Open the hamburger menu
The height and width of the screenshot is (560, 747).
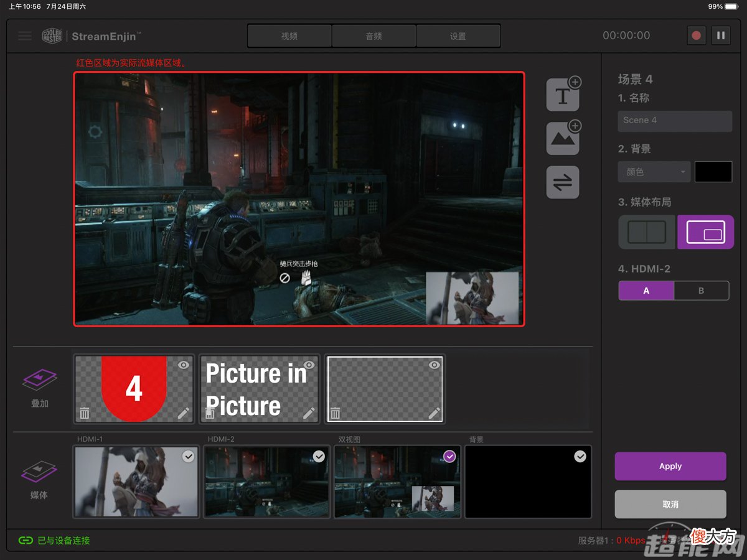pos(25,35)
